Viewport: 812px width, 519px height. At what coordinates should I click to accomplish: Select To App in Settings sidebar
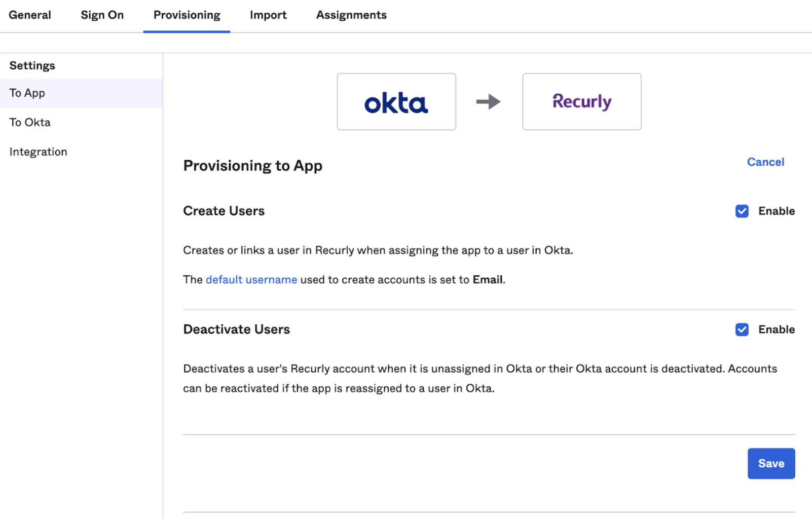pos(81,93)
